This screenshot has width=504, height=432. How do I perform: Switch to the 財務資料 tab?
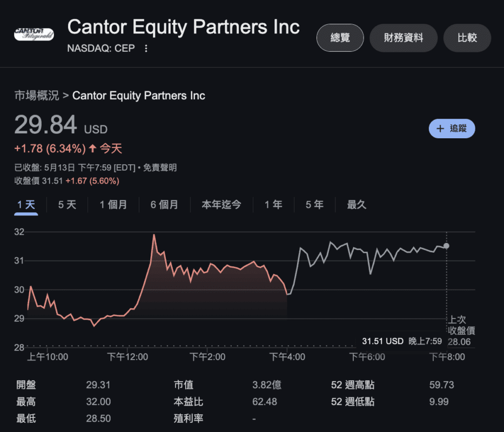tap(404, 38)
